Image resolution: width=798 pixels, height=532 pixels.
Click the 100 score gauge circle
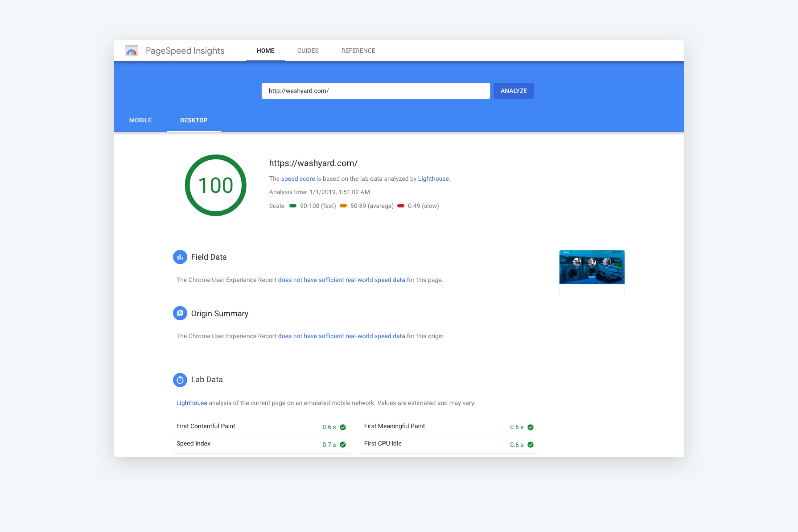215,185
